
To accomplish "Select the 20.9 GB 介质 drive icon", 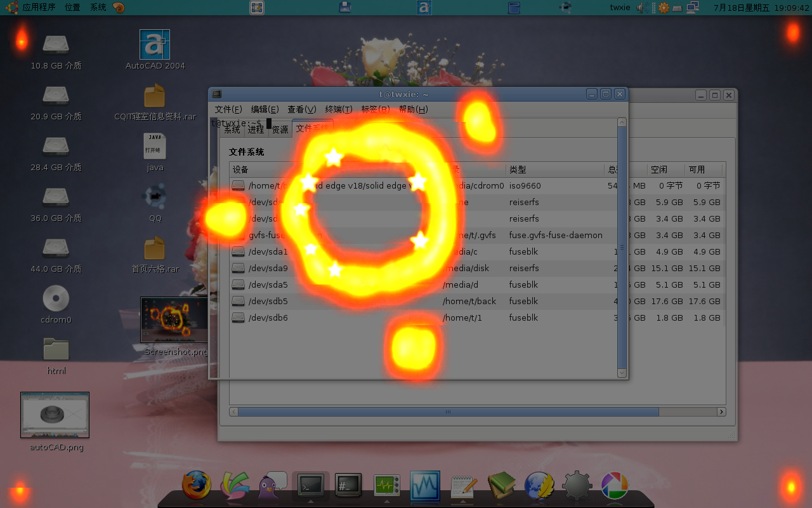I will [x=56, y=95].
